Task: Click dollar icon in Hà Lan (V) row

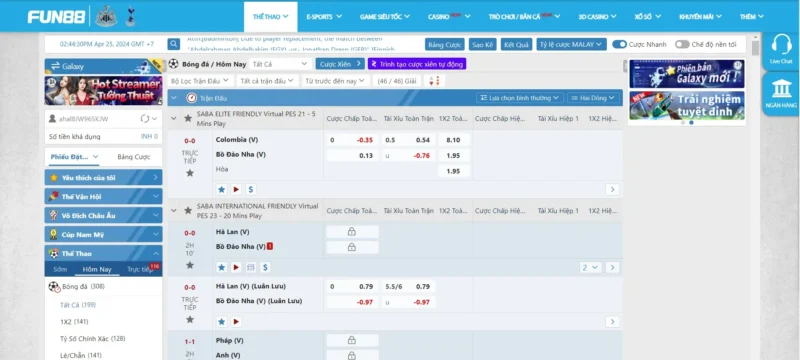Action: click(x=265, y=267)
